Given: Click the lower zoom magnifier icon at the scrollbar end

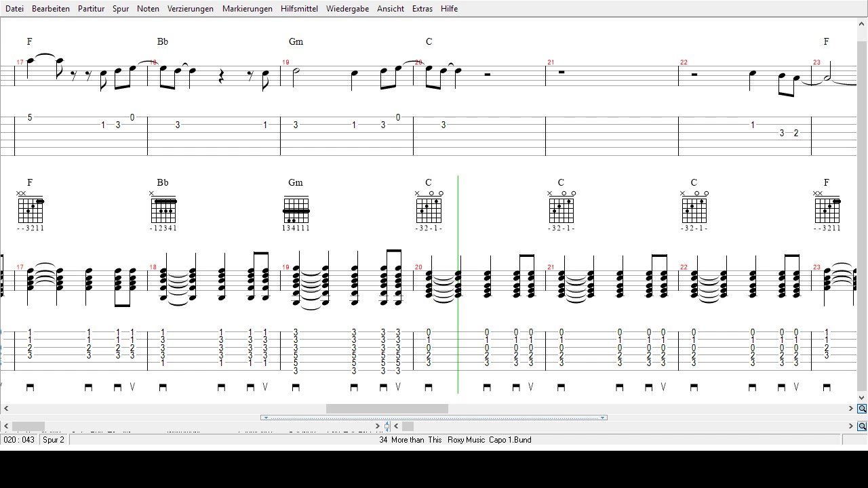Looking at the screenshot, I should click(862, 426).
